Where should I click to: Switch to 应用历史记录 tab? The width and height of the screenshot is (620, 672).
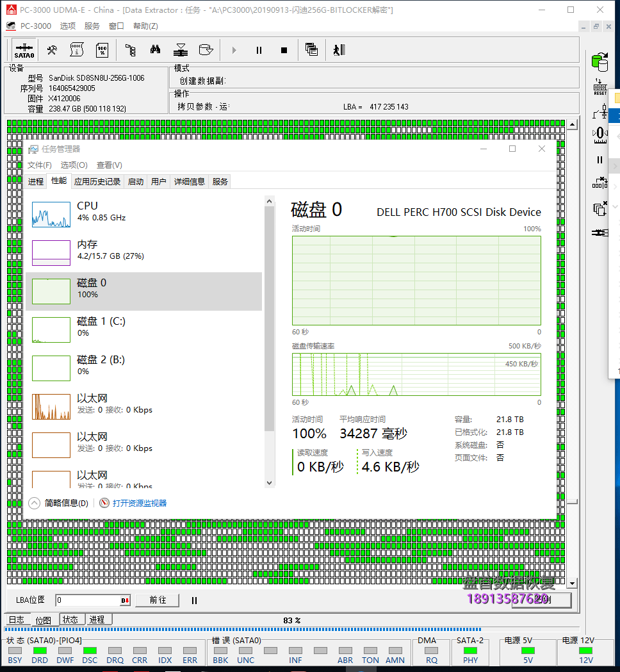click(x=97, y=182)
